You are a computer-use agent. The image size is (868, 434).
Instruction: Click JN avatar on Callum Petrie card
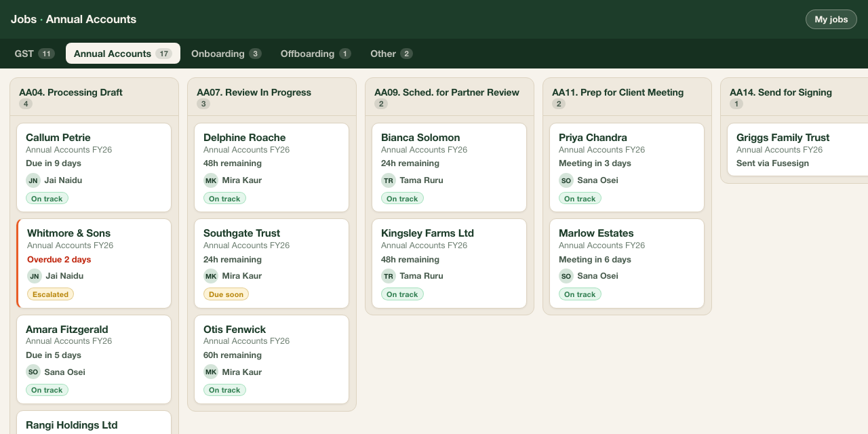(x=33, y=180)
